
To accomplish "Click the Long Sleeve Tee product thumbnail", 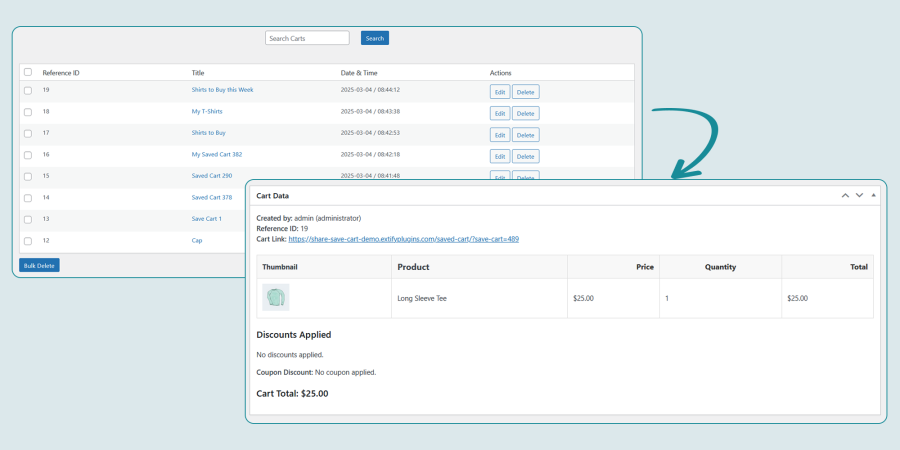I will point(275,297).
